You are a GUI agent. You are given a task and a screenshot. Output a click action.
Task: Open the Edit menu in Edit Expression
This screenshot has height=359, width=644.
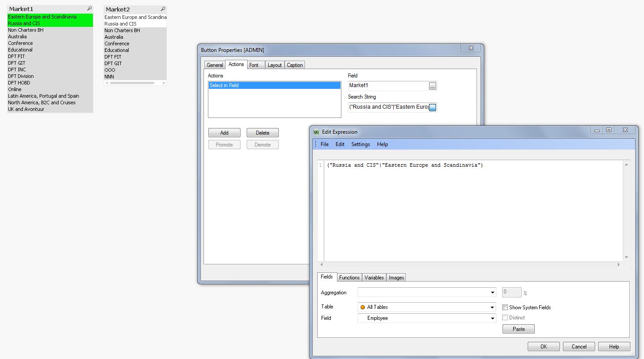pyautogui.click(x=340, y=144)
